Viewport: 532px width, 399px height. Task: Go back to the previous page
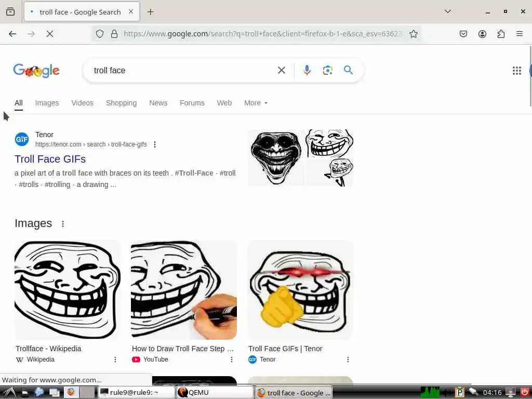[12, 34]
